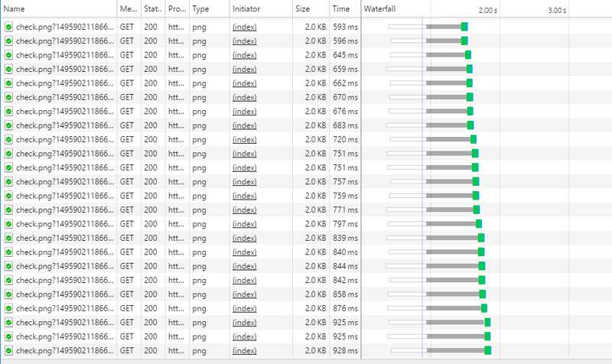Open the (index) initiator link for the 593 ms request
612x364 pixels.
[245, 27]
